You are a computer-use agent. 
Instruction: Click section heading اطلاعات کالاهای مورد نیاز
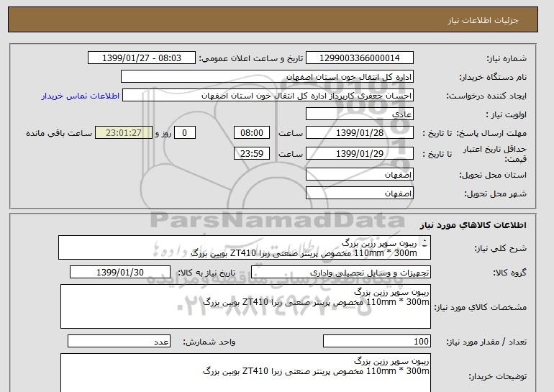tap(473, 225)
